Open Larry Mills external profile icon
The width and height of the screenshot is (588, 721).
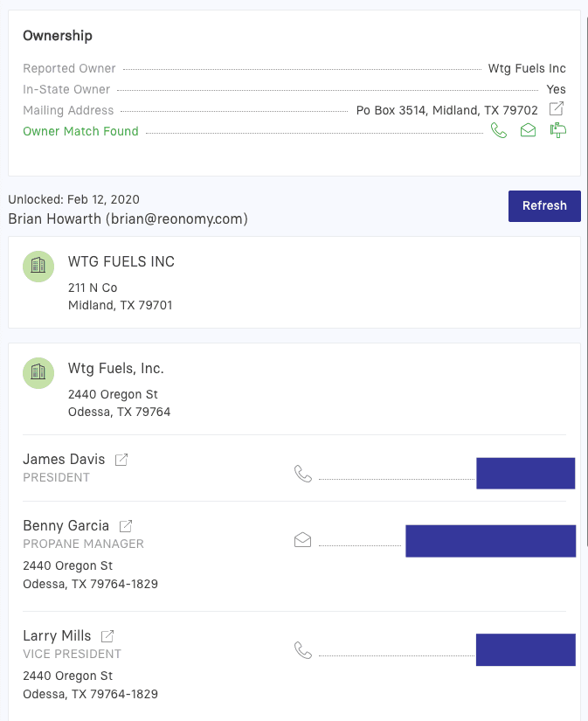coord(107,636)
